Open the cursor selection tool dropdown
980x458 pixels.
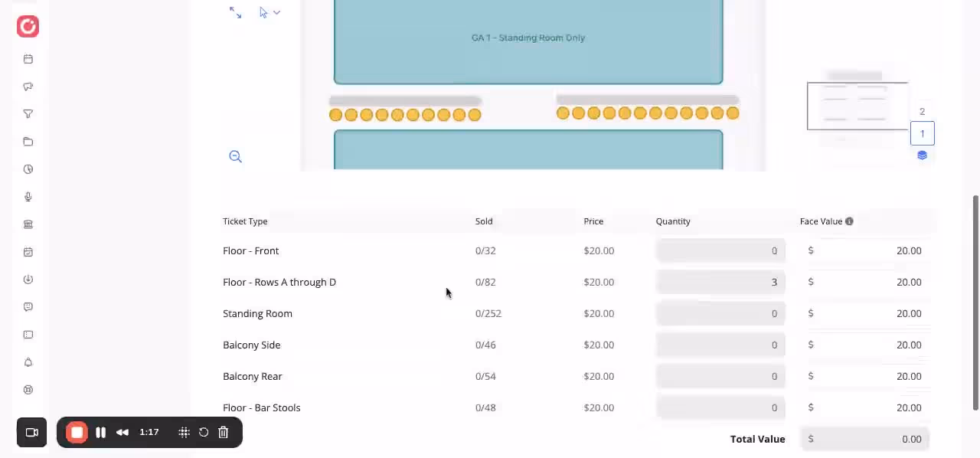[x=269, y=12]
